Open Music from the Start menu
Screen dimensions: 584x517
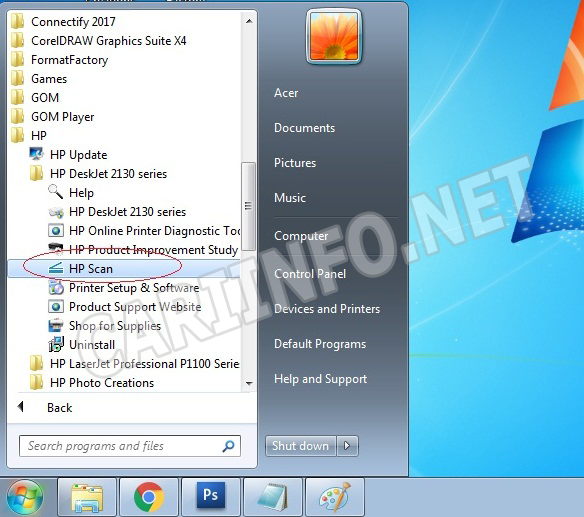290,197
